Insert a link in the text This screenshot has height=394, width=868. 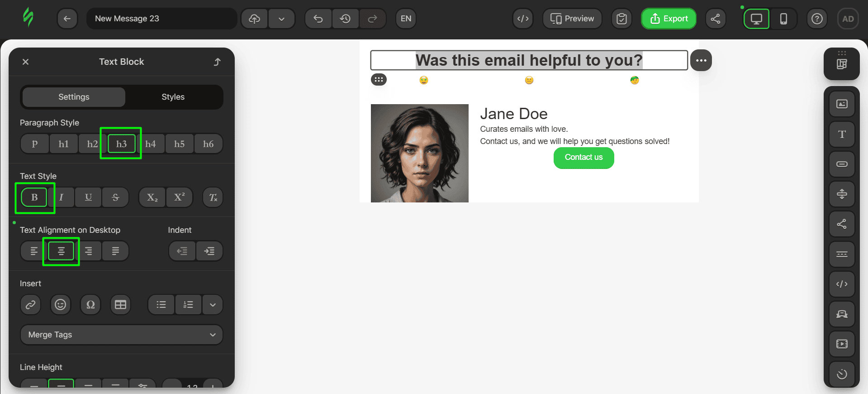tap(30, 305)
